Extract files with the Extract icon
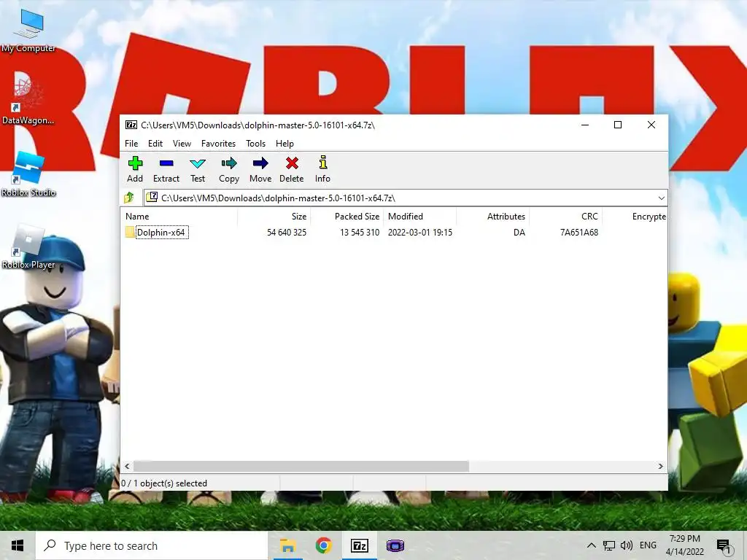 click(x=166, y=163)
